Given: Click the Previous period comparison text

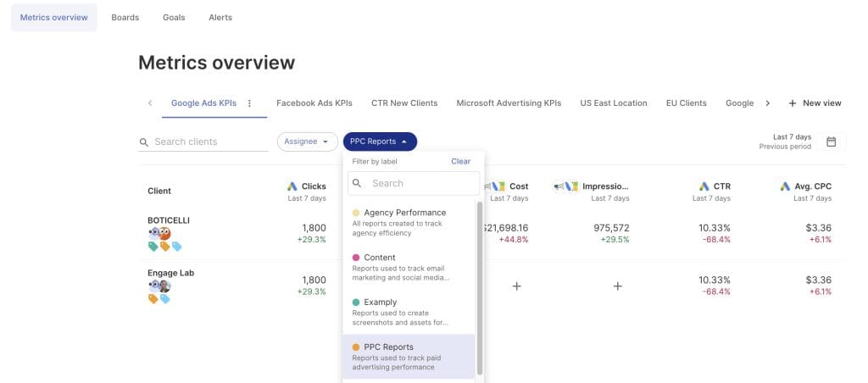Looking at the screenshot, I should point(785,147).
